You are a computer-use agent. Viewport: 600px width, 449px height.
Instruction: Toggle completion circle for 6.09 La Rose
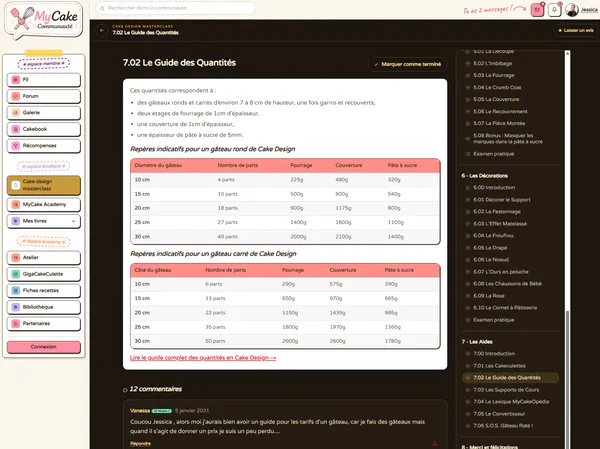tap(468, 296)
